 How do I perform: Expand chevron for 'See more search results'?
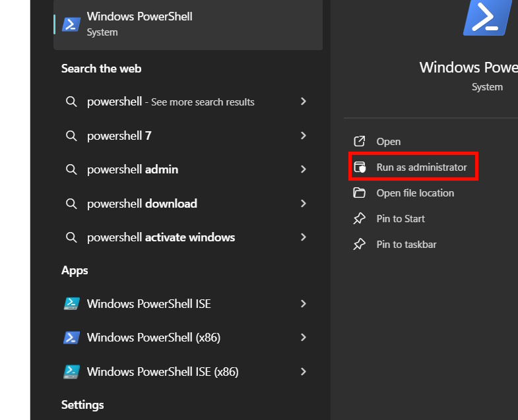click(304, 102)
